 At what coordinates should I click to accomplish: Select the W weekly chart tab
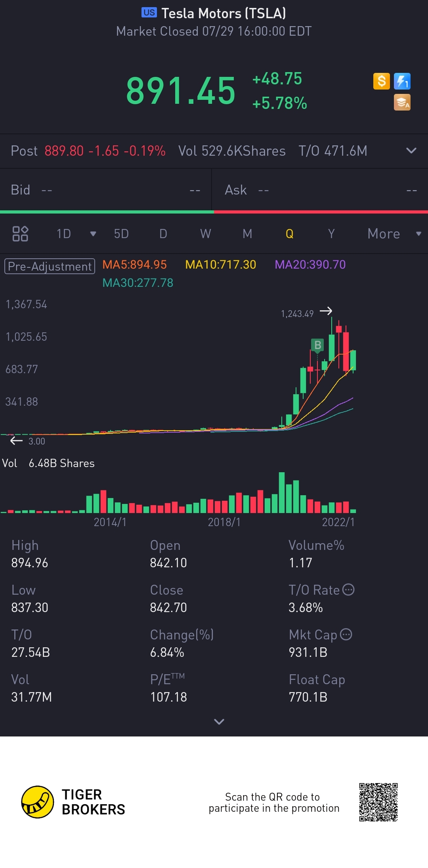(x=205, y=234)
